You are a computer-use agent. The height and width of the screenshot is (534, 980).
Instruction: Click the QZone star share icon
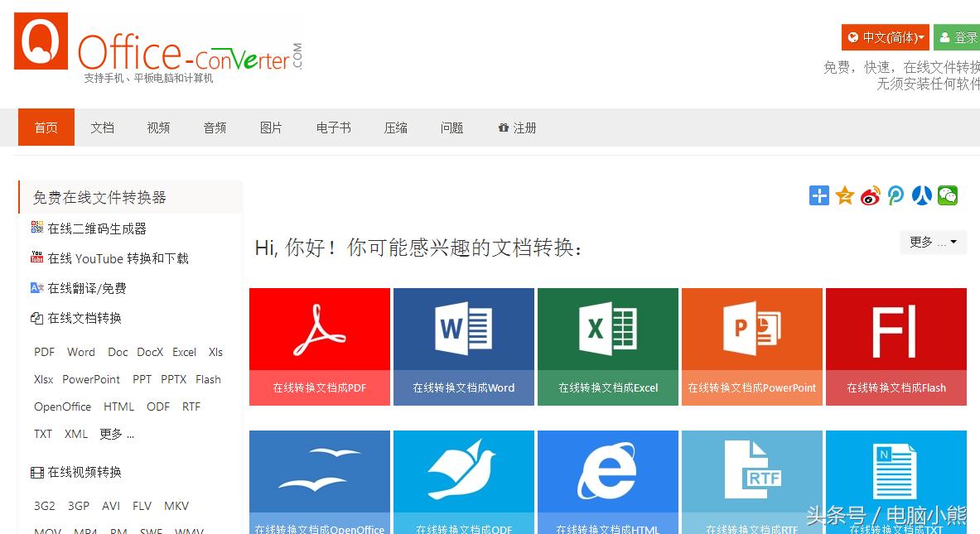[x=844, y=195]
